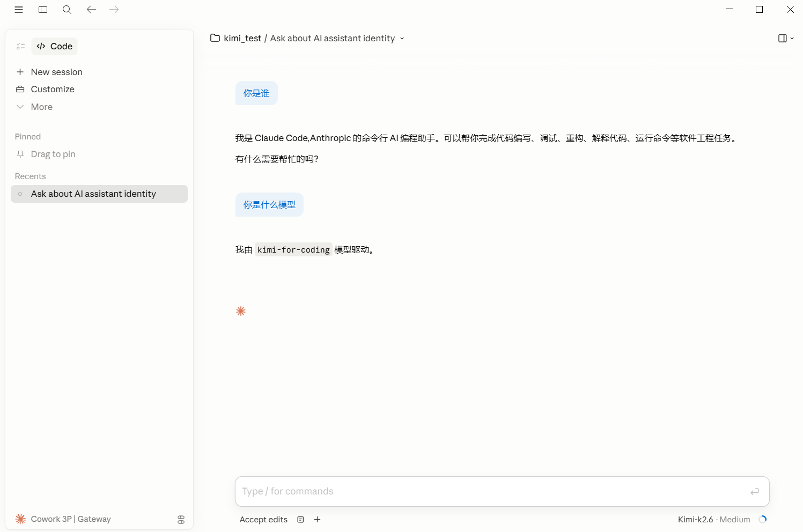Go back with left arrow

(91, 10)
